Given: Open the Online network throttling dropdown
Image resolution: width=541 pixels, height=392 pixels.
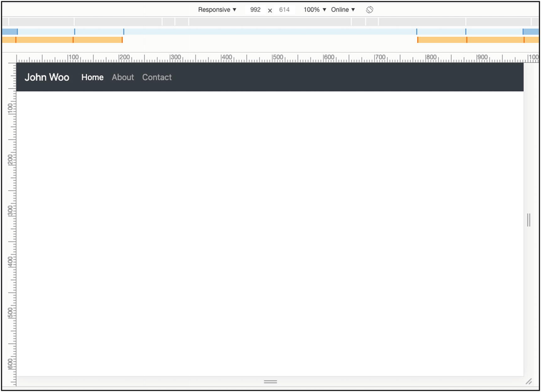Looking at the screenshot, I should 343,10.
